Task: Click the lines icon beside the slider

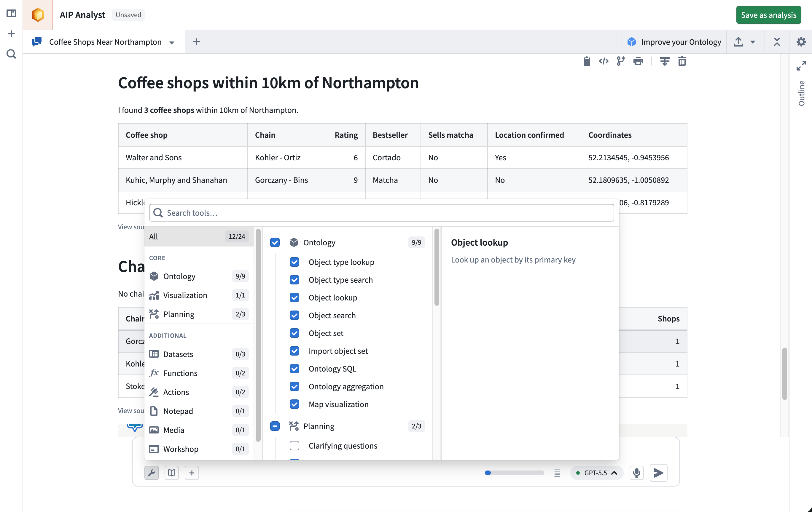Action: click(x=557, y=473)
